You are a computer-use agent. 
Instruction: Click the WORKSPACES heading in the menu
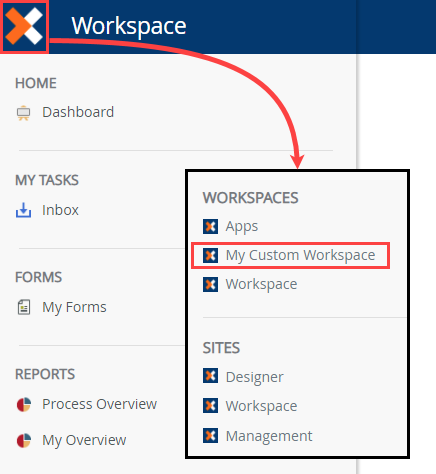[250, 198]
